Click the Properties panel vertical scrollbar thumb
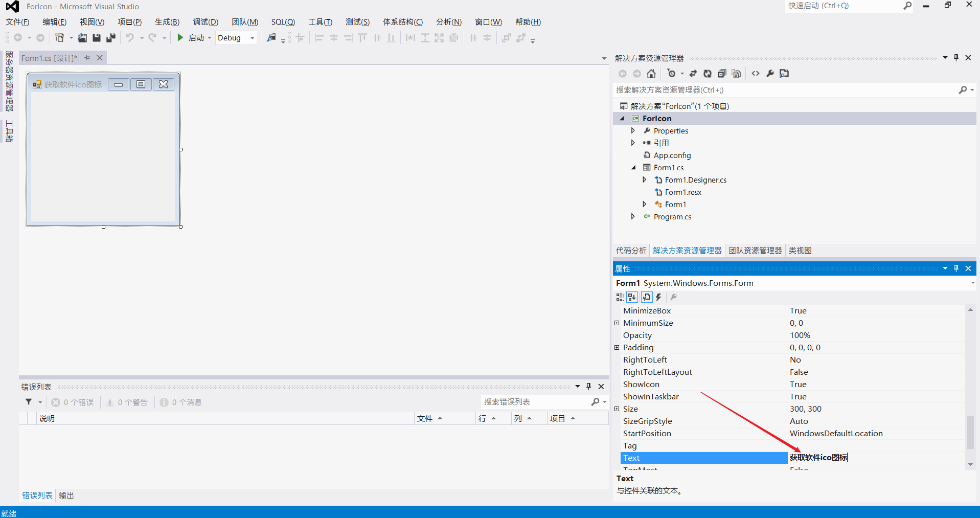The width and height of the screenshot is (980, 518). pos(970,432)
